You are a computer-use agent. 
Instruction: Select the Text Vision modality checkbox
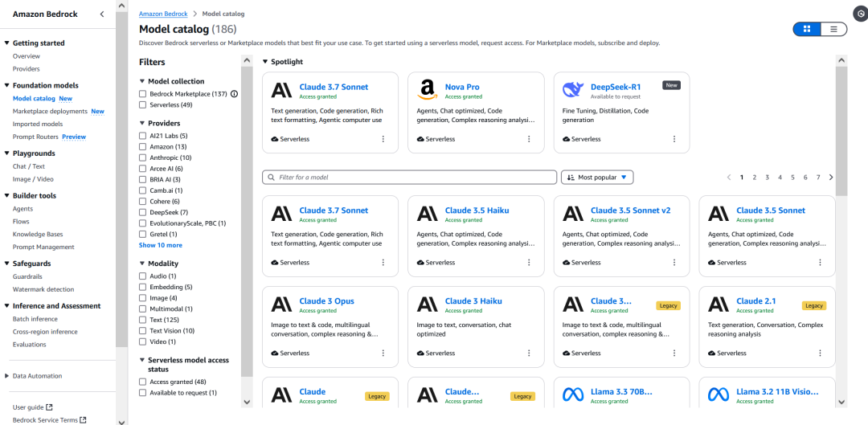[143, 331]
